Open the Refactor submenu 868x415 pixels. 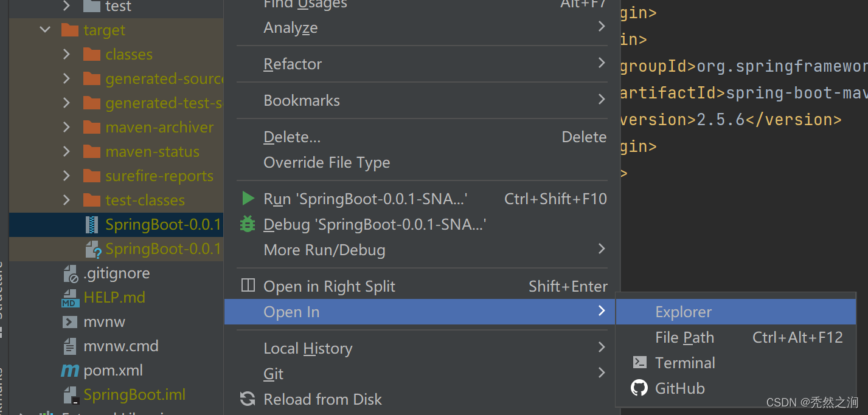click(422, 64)
